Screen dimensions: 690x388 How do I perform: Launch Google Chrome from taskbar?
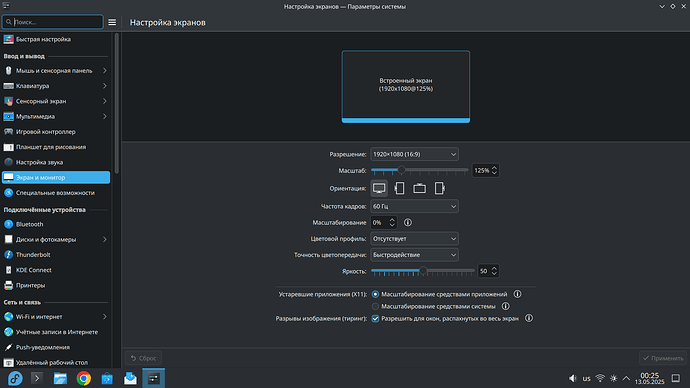84,378
